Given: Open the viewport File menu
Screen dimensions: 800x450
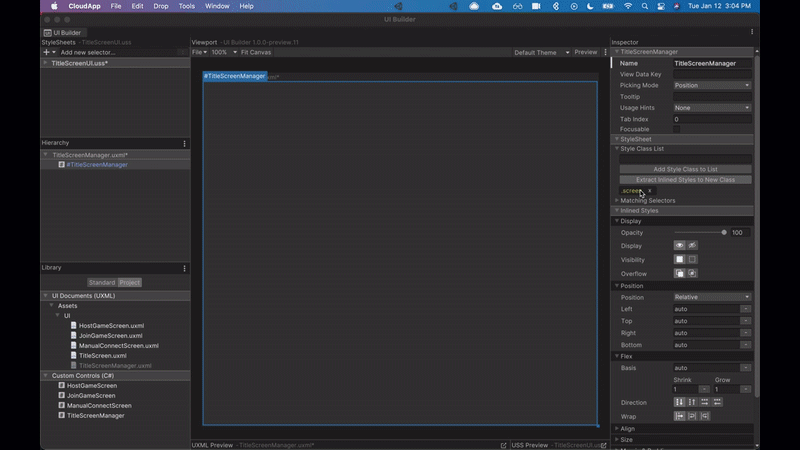Looking at the screenshot, I should 199,52.
